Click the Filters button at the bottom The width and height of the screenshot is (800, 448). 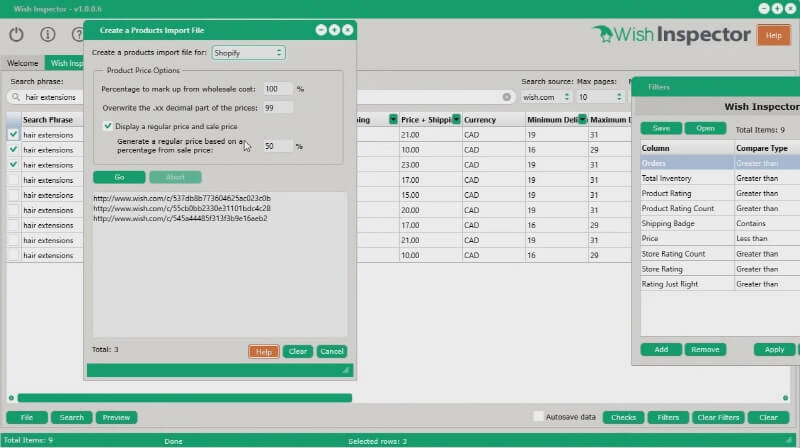click(x=668, y=417)
